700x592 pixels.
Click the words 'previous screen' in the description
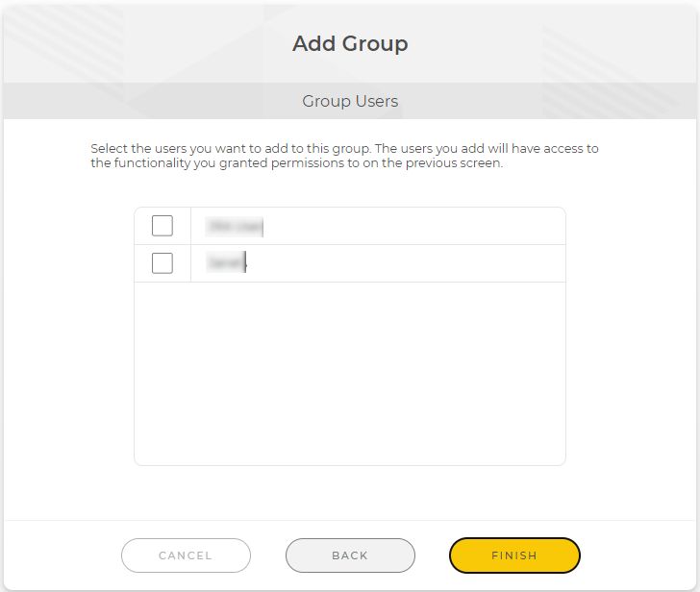tap(454, 163)
